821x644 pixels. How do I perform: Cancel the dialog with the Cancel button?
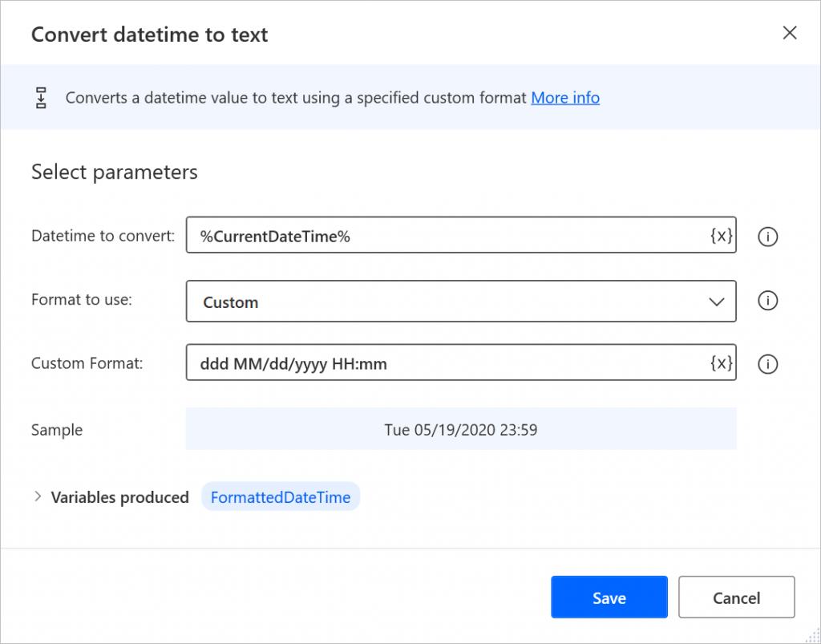[x=736, y=597]
